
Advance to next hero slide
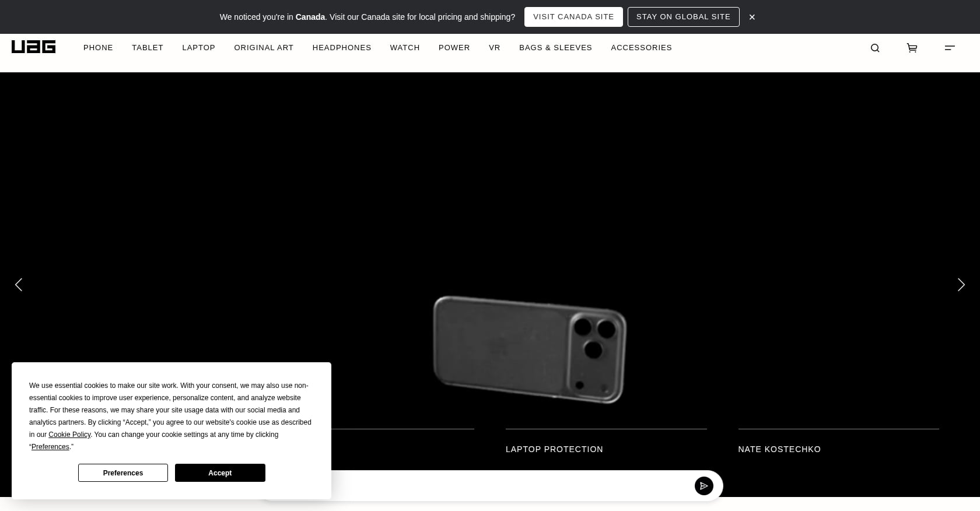tap(961, 285)
